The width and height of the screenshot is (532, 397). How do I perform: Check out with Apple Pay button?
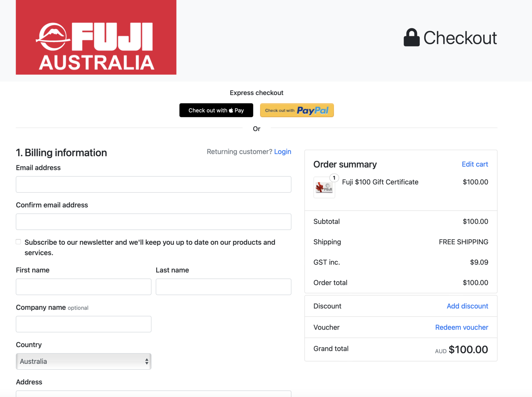216,110
